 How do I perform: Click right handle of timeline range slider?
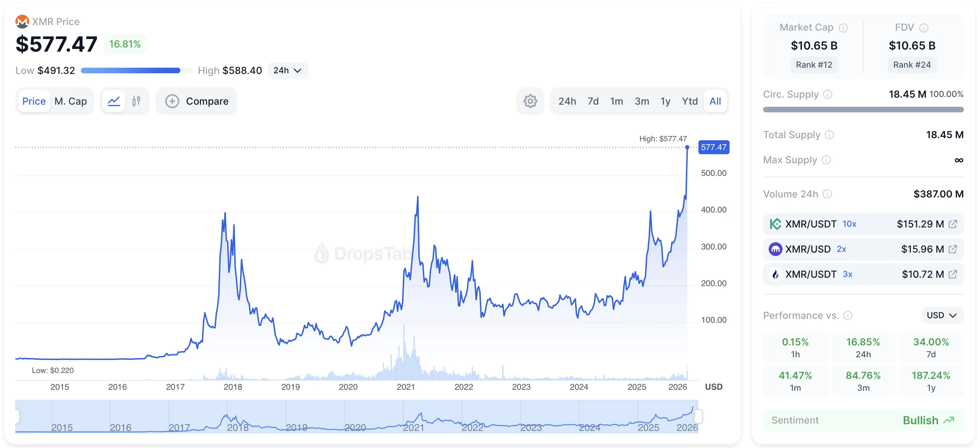tap(698, 416)
